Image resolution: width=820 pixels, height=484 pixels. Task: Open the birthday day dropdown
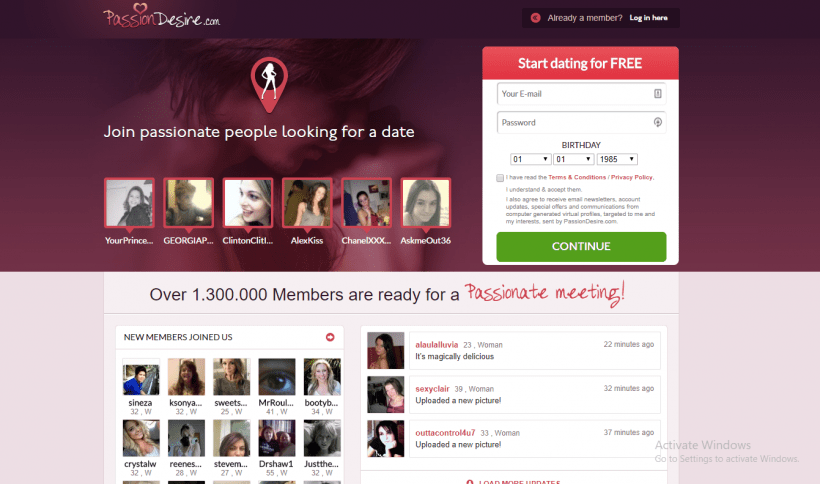(530, 159)
